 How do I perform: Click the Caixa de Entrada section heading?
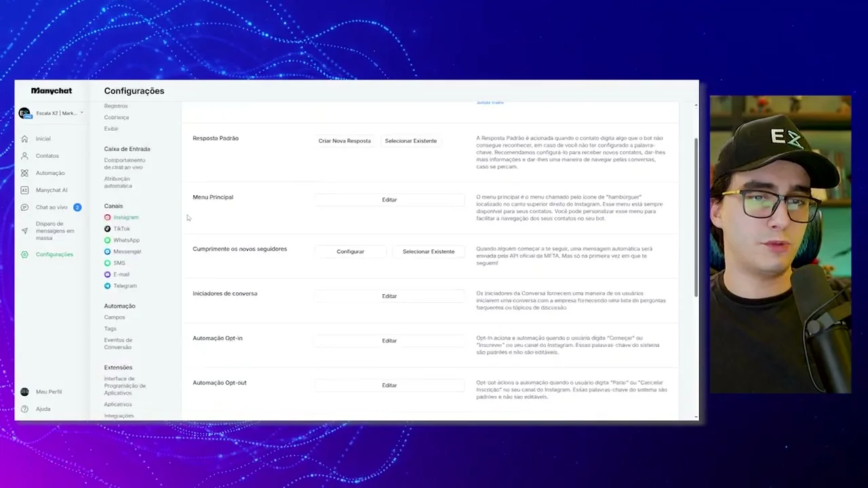pos(127,149)
